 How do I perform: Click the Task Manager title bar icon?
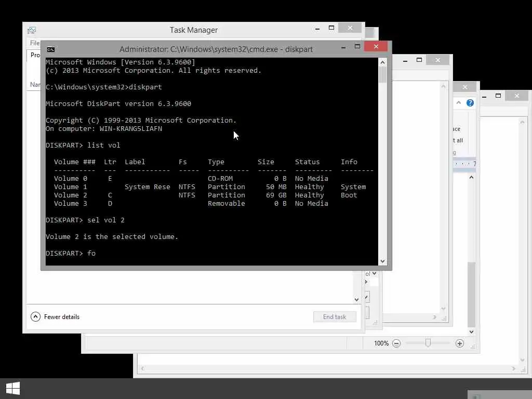[32, 30]
